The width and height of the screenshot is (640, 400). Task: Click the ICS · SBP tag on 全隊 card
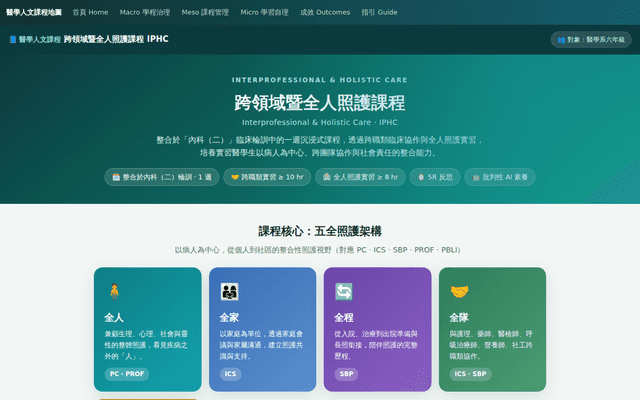(471, 374)
